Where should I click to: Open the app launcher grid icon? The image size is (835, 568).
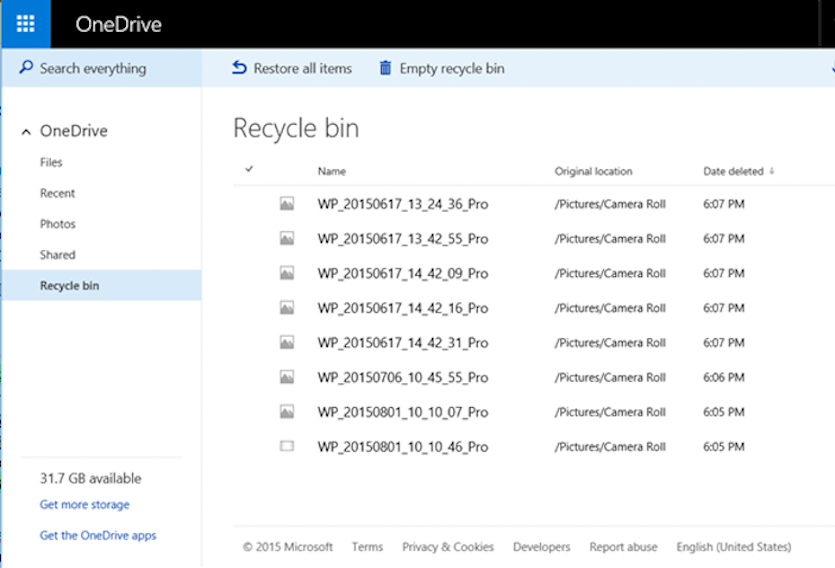[x=26, y=24]
